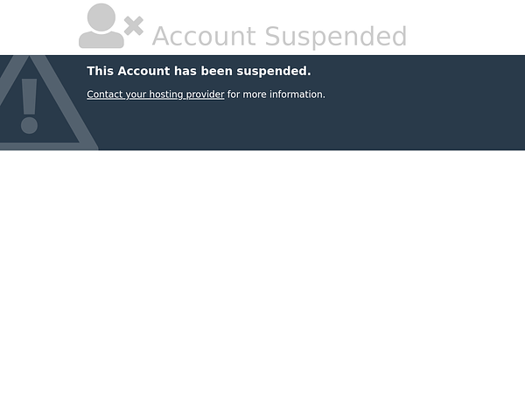Click the gray X mark beside user icon
This screenshot has height=420, width=525.
point(134,25)
